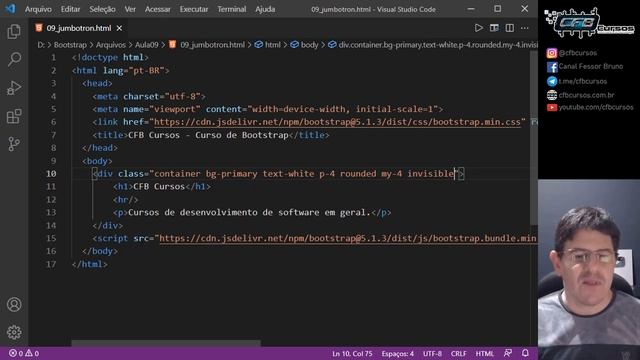Viewport: 640px width, 360px height.
Task: Split the editor to the right
Action: [x=509, y=28]
